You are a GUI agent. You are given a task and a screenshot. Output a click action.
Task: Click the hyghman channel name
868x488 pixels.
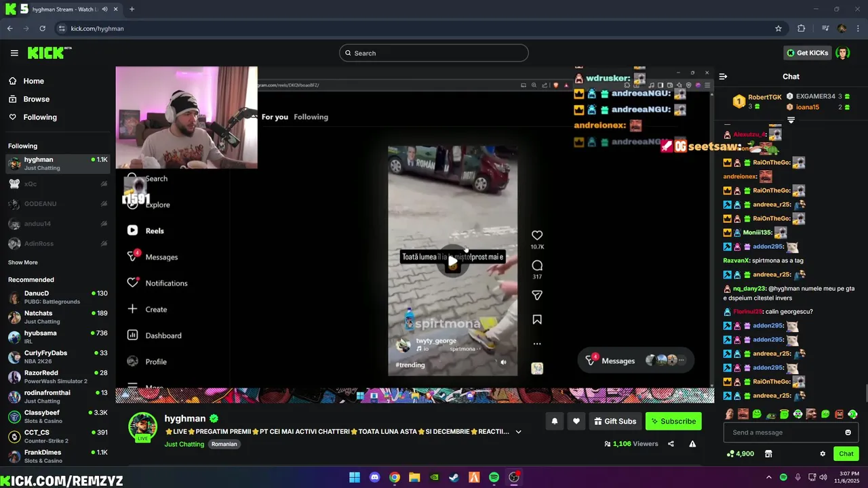184,418
